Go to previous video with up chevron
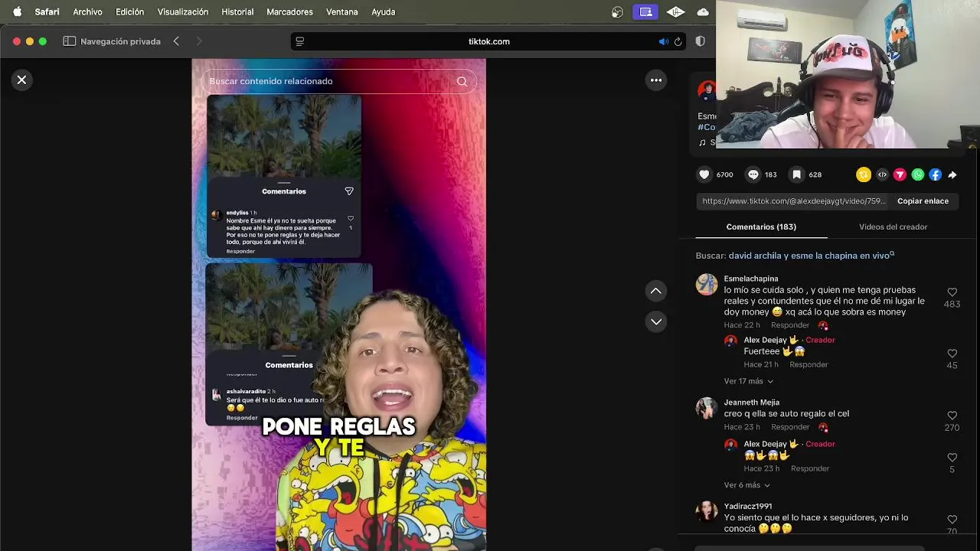The height and width of the screenshot is (551, 980). [x=656, y=291]
